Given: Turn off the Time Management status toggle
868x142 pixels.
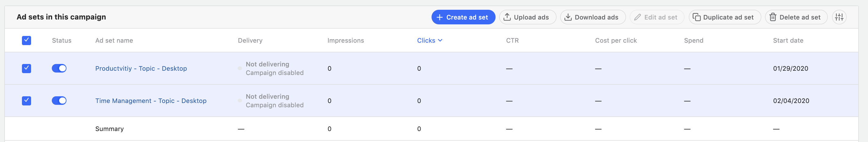Looking at the screenshot, I should [59, 101].
